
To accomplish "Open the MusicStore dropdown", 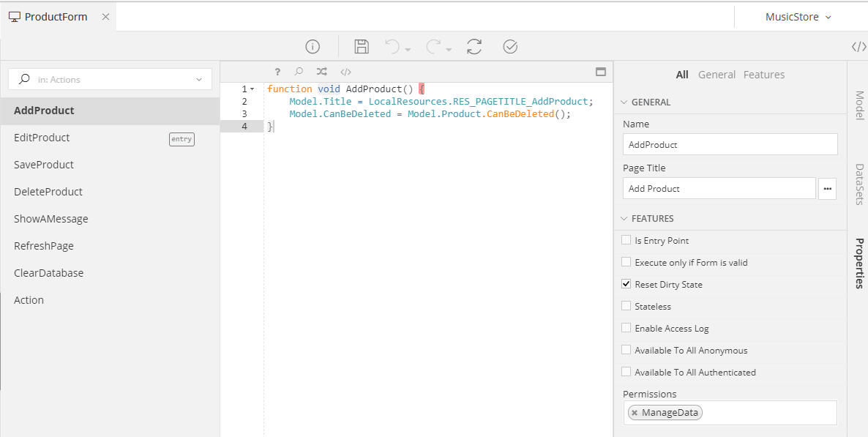I will click(798, 17).
